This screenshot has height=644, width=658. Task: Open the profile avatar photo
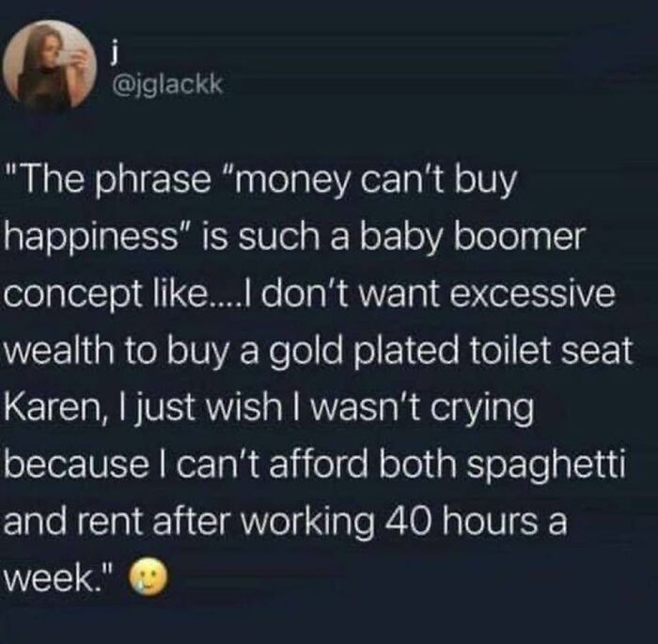(50, 65)
